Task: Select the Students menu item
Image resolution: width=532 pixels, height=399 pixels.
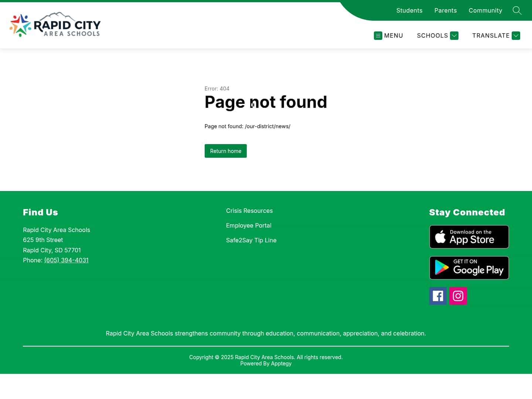Action: [x=409, y=10]
